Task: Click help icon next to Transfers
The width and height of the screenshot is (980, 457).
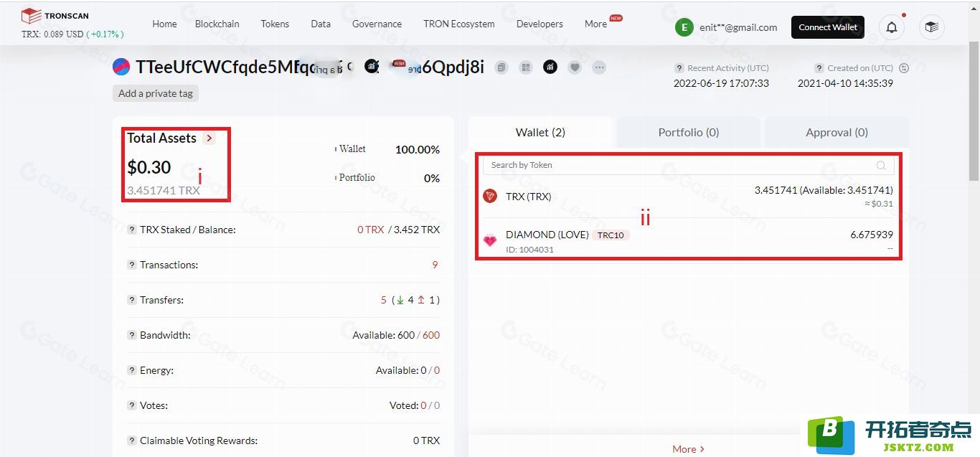Action: (132, 300)
